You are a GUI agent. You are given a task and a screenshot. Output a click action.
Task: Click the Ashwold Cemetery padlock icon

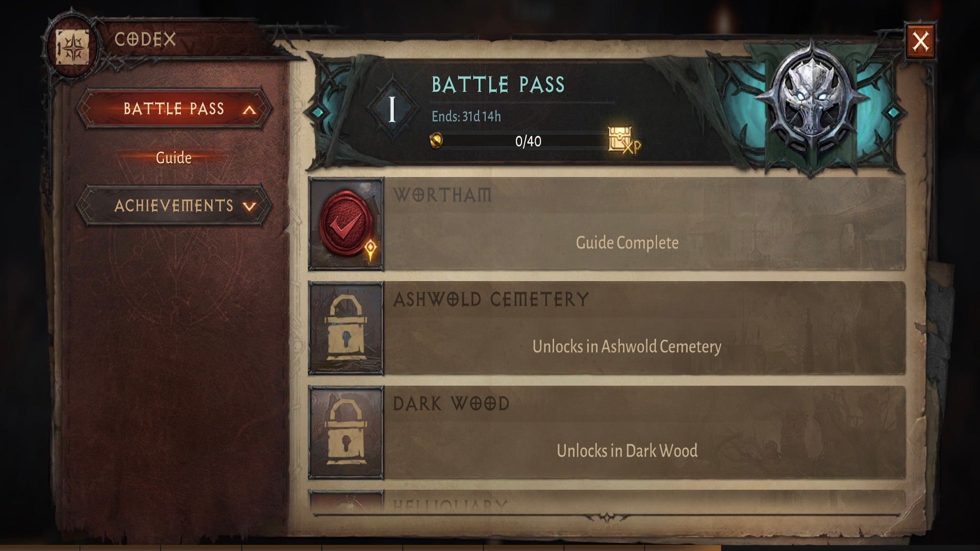[346, 328]
